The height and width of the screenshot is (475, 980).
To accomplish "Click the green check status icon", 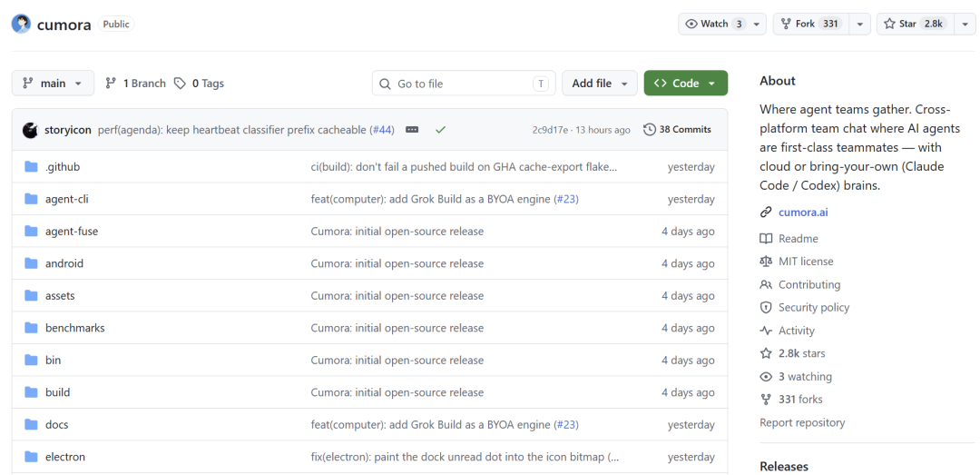I will coord(441,130).
